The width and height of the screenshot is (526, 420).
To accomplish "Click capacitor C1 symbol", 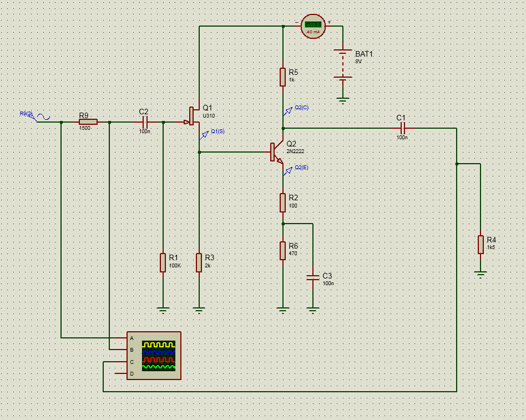I will [403, 128].
